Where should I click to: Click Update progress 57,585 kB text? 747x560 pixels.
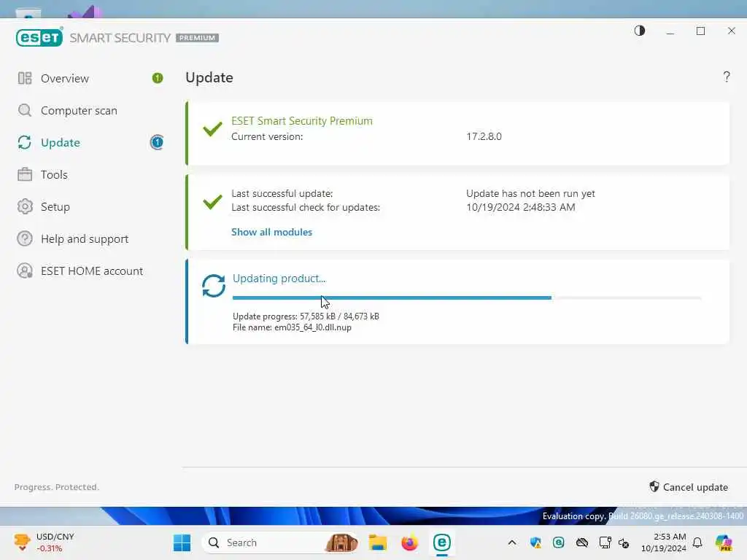point(306,316)
